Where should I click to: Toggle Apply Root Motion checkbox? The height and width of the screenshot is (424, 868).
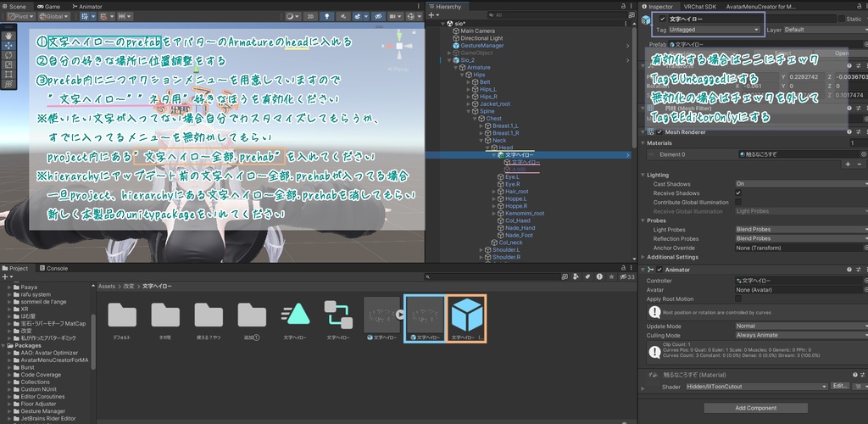click(x=738, y=298)
